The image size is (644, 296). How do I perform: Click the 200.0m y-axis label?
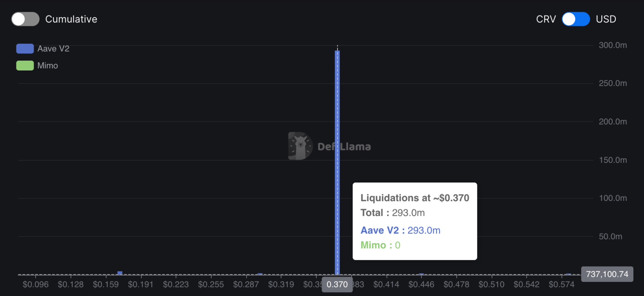coord(613,121)
